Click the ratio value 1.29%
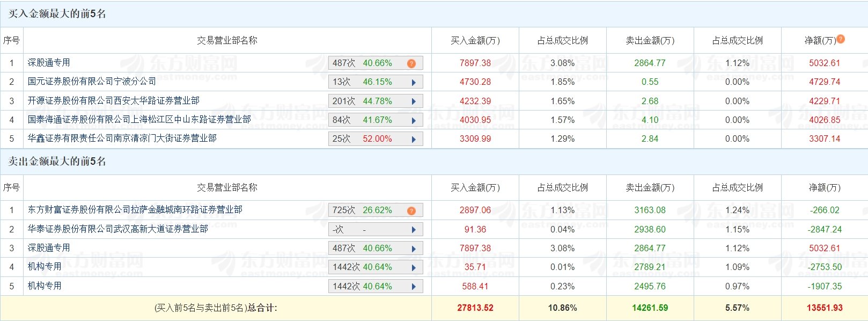Screen dimensions: 868x321 (563, 139)
